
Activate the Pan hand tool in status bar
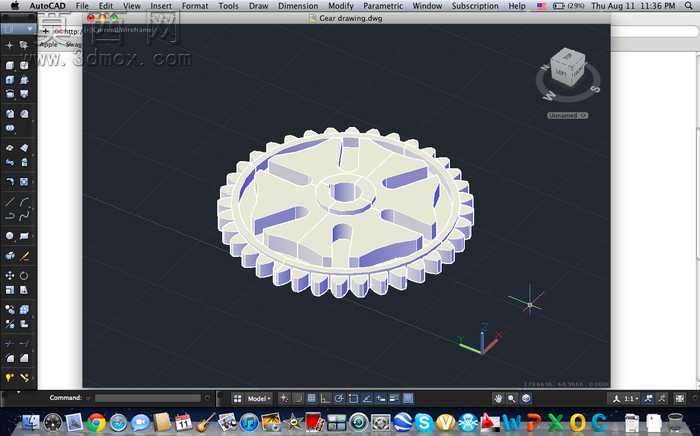click(498, 399)
